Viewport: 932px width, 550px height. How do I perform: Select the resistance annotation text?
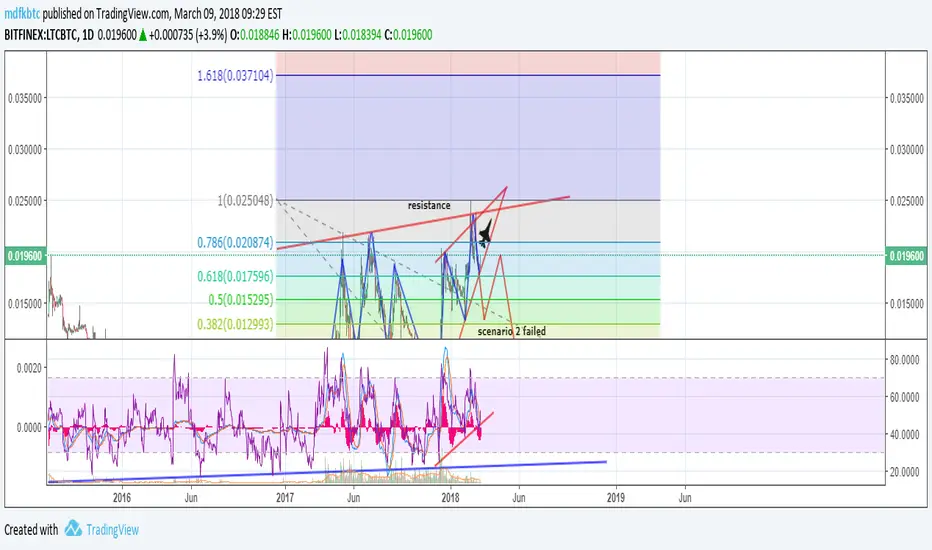429,205
